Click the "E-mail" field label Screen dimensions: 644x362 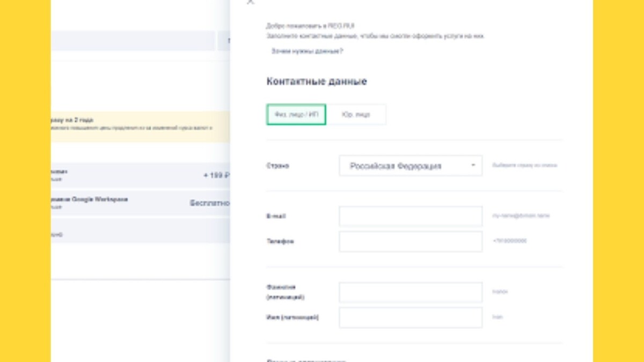point(276,216)
